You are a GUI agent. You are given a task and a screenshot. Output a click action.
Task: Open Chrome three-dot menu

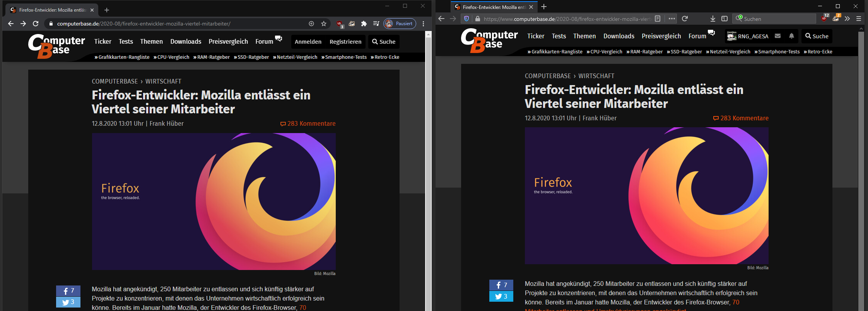coord(424,24)
